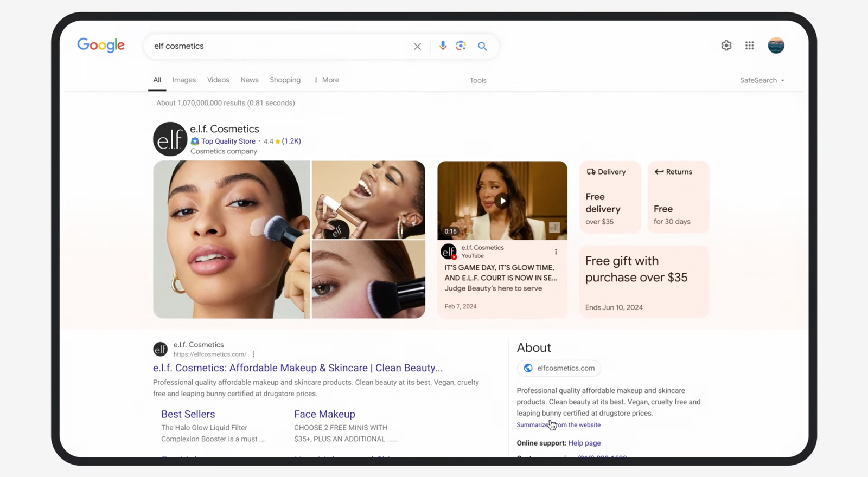Expand the More search filters menu
Screen dimensions: 868x477
pyautogui.click(x=327, y=80)
